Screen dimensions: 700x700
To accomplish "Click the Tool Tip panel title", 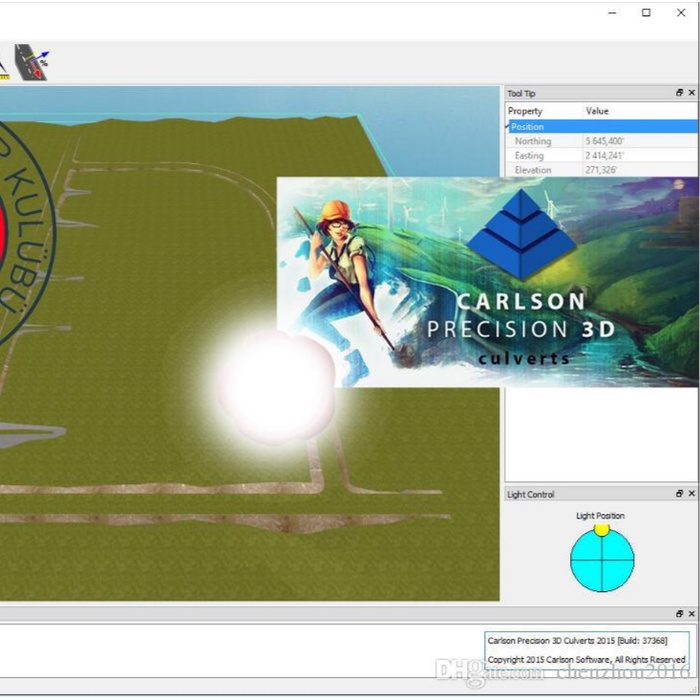I will (521, 93).
